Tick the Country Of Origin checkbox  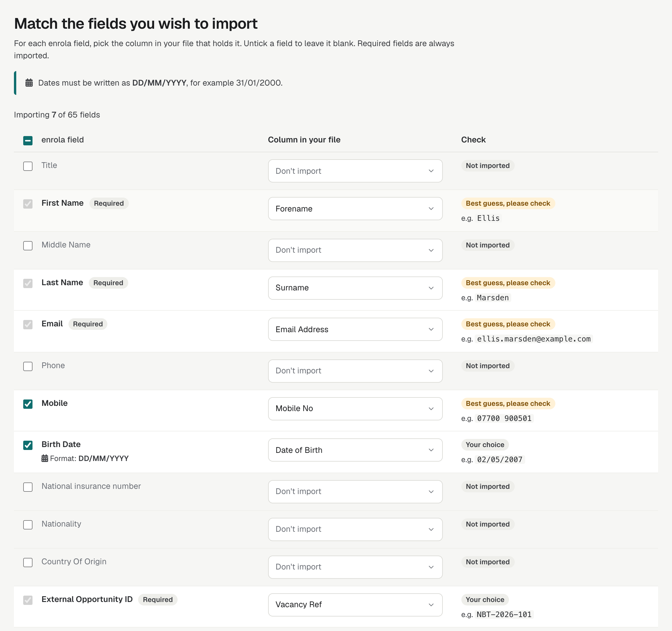pyautogui.click(x=28, y=563)
